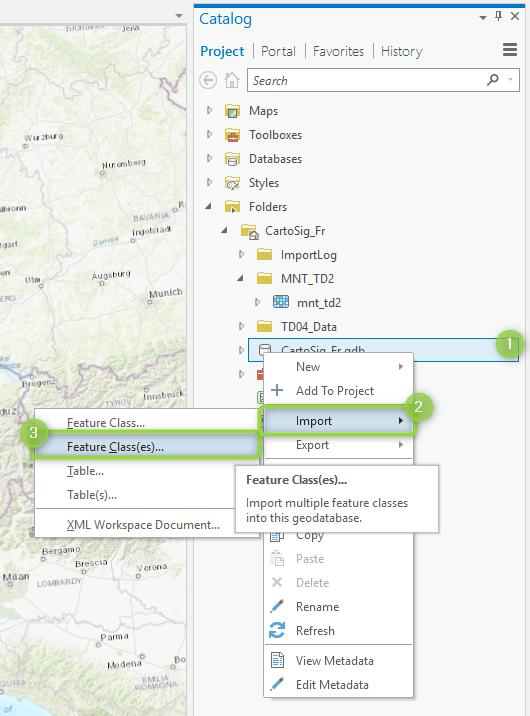Click the auto-hide pin icon
This screenshot has height=716, width=530.
tap(499, 16)
